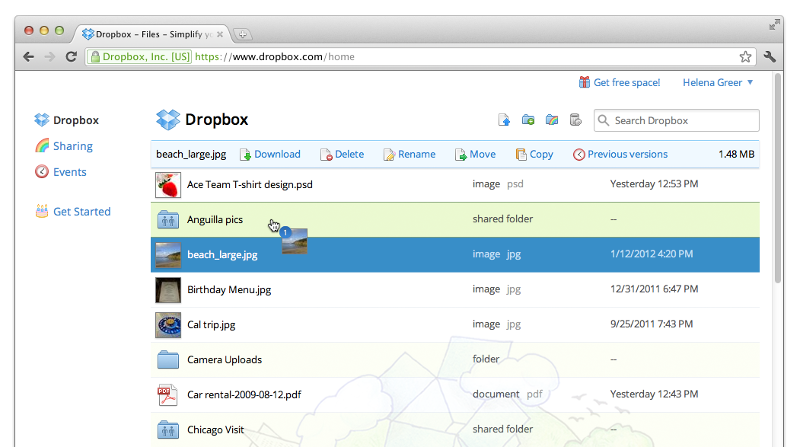Reload the page with refresh icon
Image resolution: width=800 pixels, height=447 pixels.
coord(71,57)
